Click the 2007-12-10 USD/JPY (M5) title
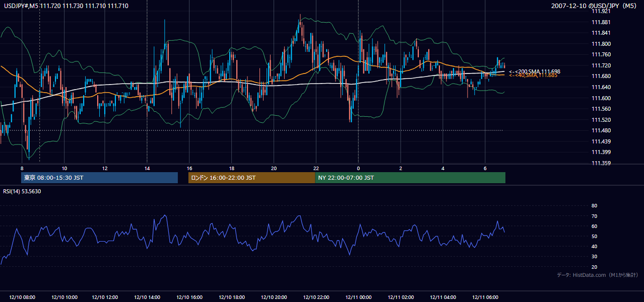Image resolution: width=644 pixels, height=302 pixels. (x=595, y=6)
